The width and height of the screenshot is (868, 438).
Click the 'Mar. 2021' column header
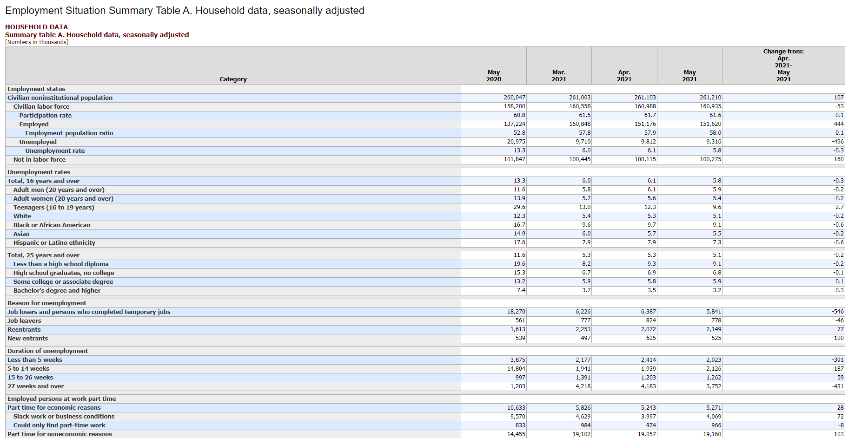click(559, 76)
